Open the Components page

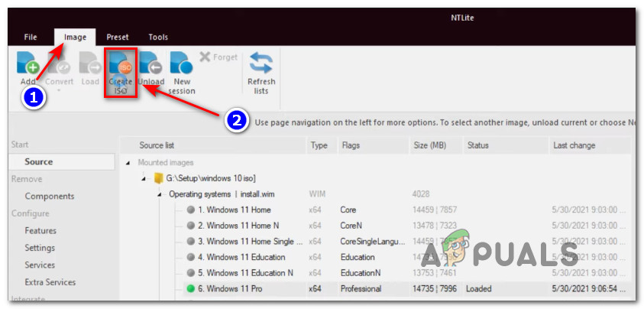point(50,197)
